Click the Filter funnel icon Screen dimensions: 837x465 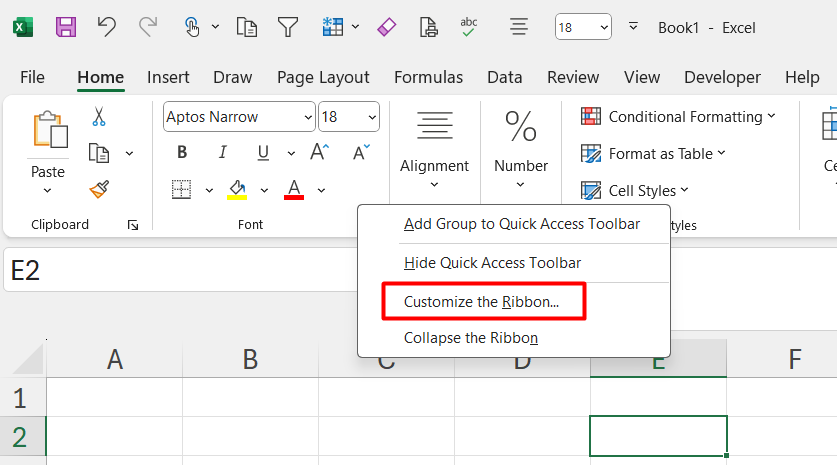pyautogui.click(x=288, y=27)
